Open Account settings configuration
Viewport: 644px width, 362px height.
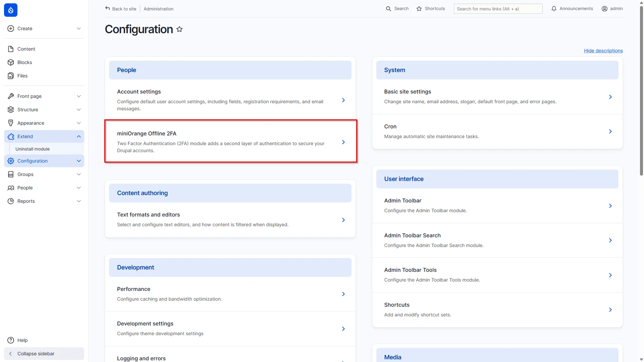click(x=230, y=100)
